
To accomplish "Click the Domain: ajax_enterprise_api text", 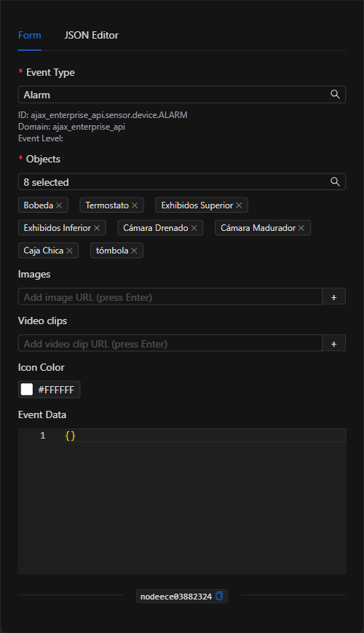I will point(71,127).
